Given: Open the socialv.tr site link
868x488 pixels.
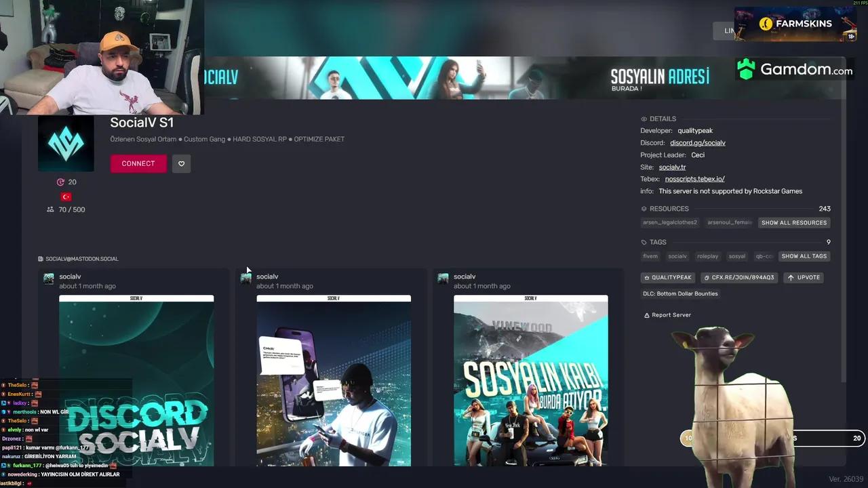Looking at the screenshot, I should click(672, 167).
